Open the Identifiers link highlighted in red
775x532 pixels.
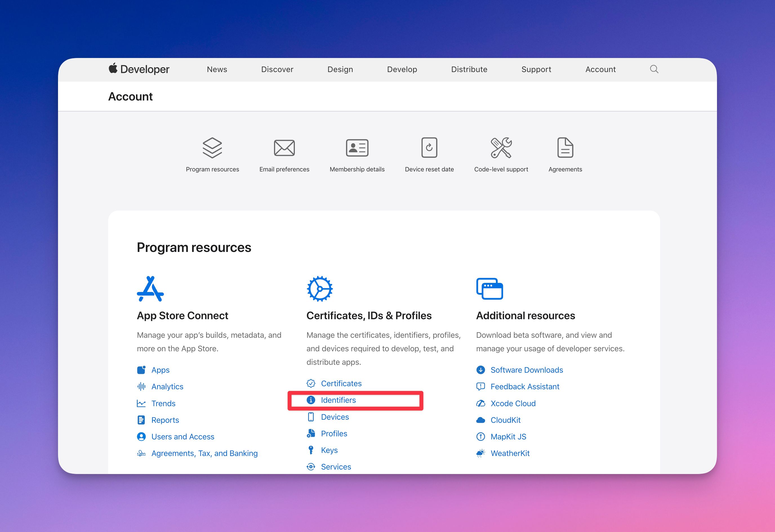coord(338,400)
